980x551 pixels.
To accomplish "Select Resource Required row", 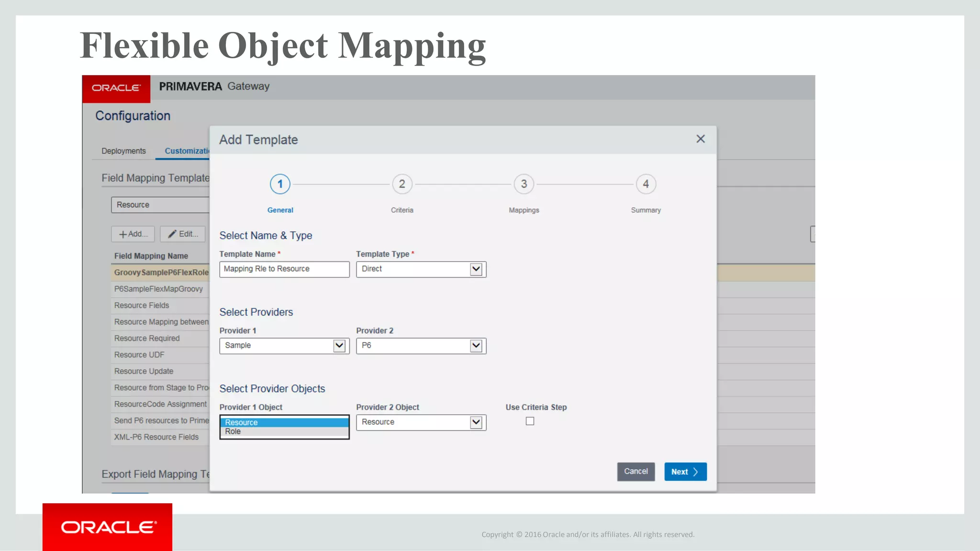I will pos(161,338).
